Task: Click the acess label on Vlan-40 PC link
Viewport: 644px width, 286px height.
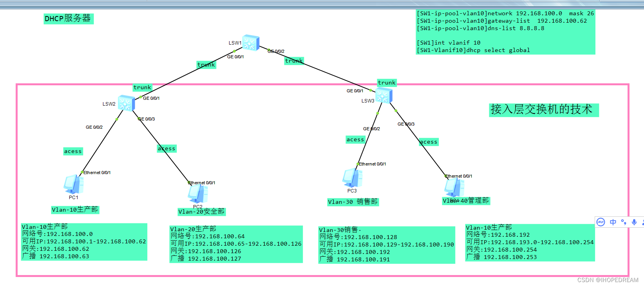Action: click(429, 142)
